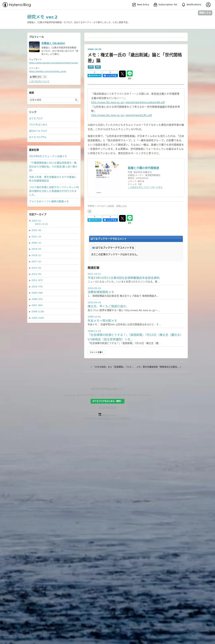Open コロナ禍の失業と自殺 article link
Image resolution: width=215 pixels, height=644 pixels.
pyautogui.click(x=54, y=191)
